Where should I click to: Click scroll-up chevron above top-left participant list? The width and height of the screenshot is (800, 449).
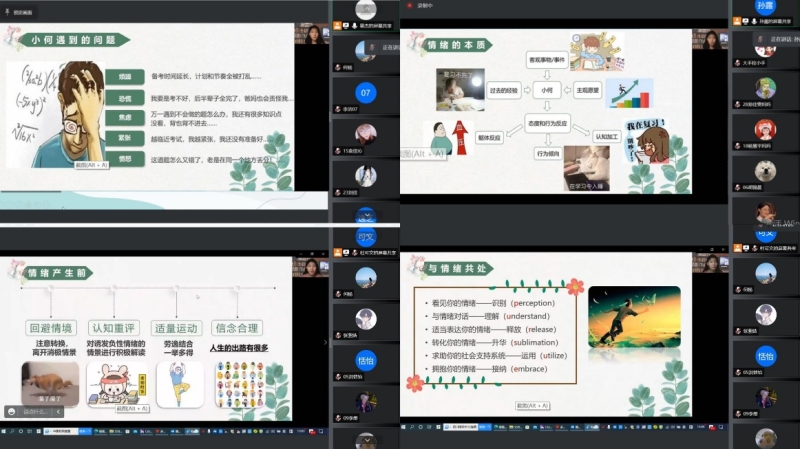tap(366, 9)
